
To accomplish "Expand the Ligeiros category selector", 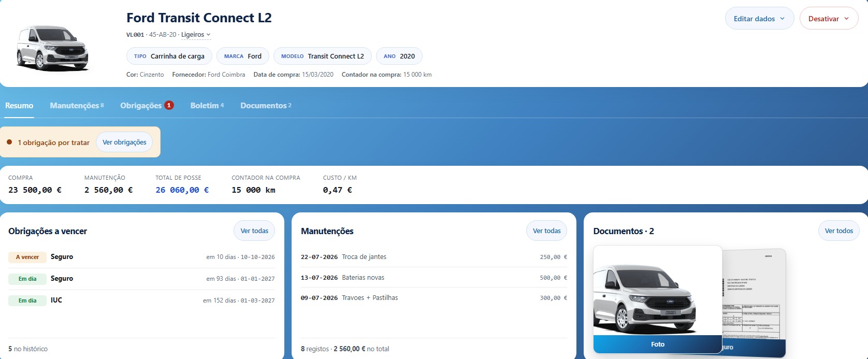I will [196, 35].
